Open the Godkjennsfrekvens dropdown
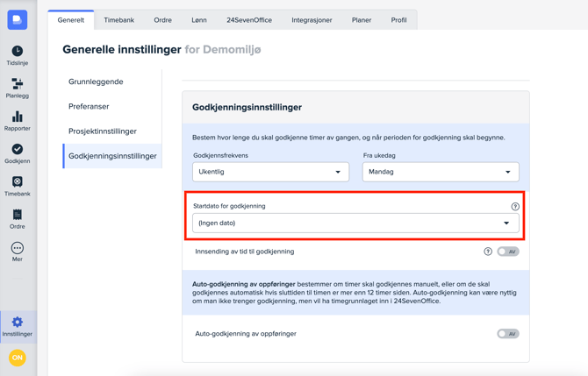The height and width of the screenshot is (376, 588). (270, 172)
